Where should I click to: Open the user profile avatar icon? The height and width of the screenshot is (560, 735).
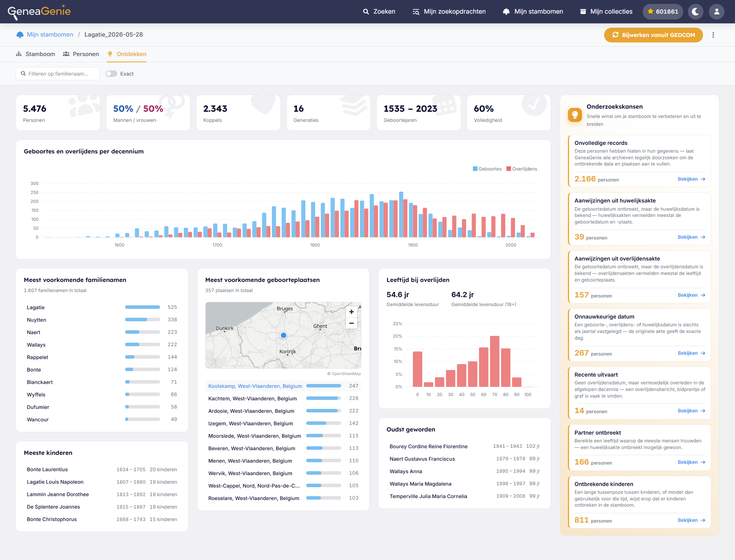point(717,12)
